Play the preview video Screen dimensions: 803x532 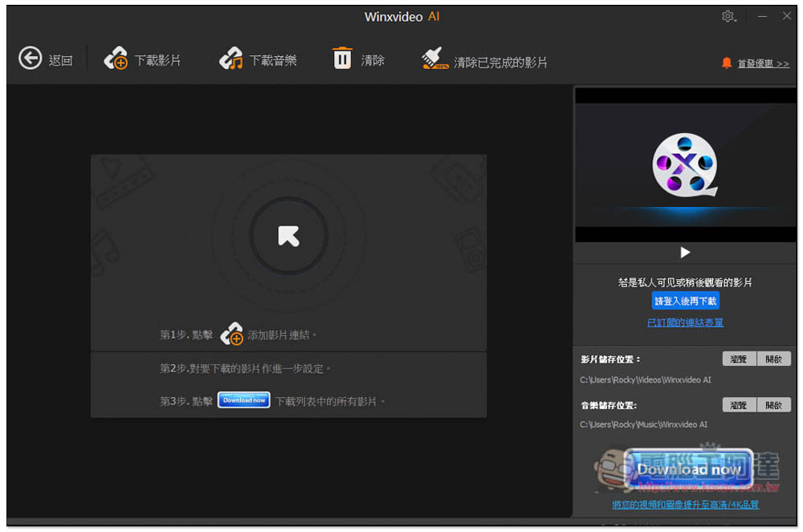[685, 252]
